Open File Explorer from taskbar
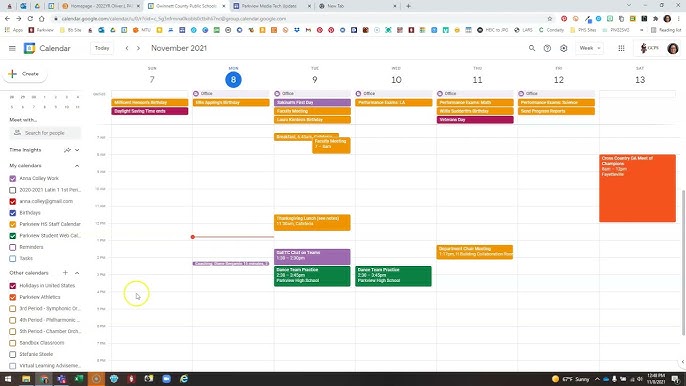This screenshot has width=686, height=386. tap(26, 379)
